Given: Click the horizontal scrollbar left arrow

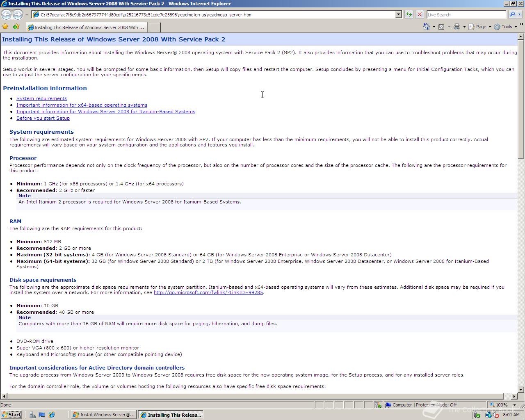Looking at the screenshot, I should pyautogui.click(x=4, y=396).
